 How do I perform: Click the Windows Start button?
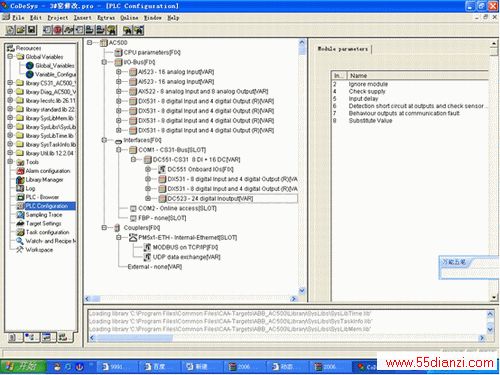pyautogui.click(x=23, y=367)
